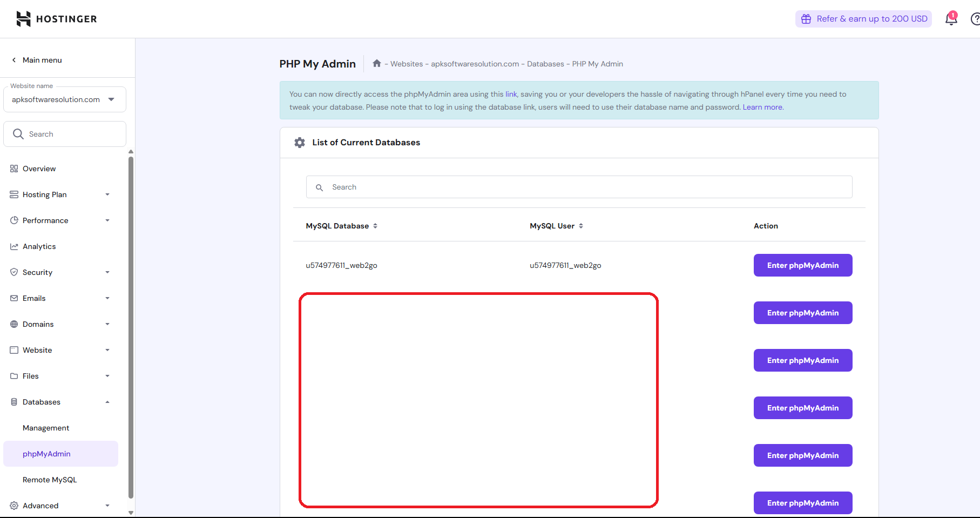The width and height of the screenshot is (980, 518).
Task: Click the database list Search field
Action: point(579,187)
